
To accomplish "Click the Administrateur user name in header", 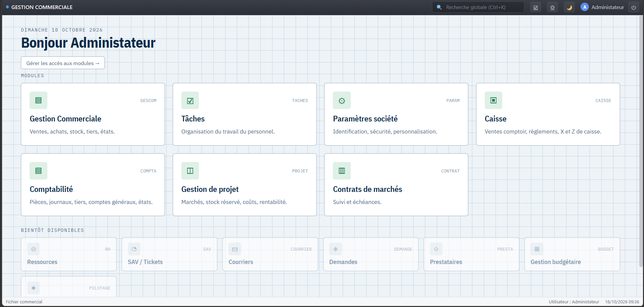I will click(608, 7).
